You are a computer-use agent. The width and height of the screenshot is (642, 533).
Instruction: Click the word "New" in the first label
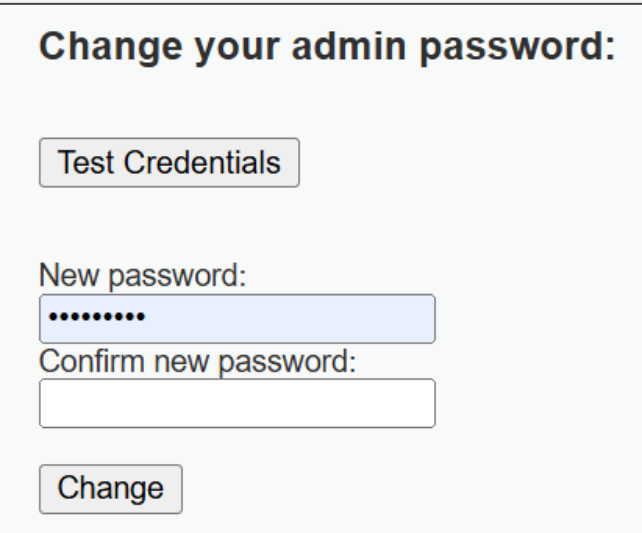pos(60,276)
